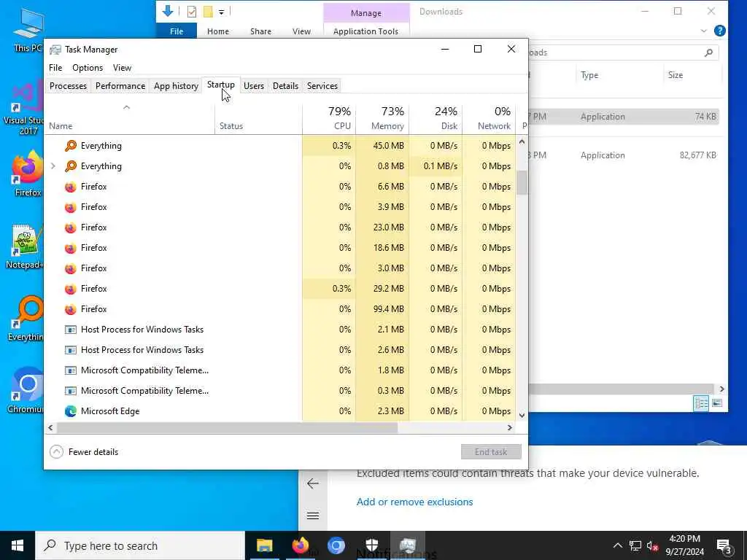Click the Properties quick access icon in Explorer
The width and height of the screenshot is (747, 560).
192,12
